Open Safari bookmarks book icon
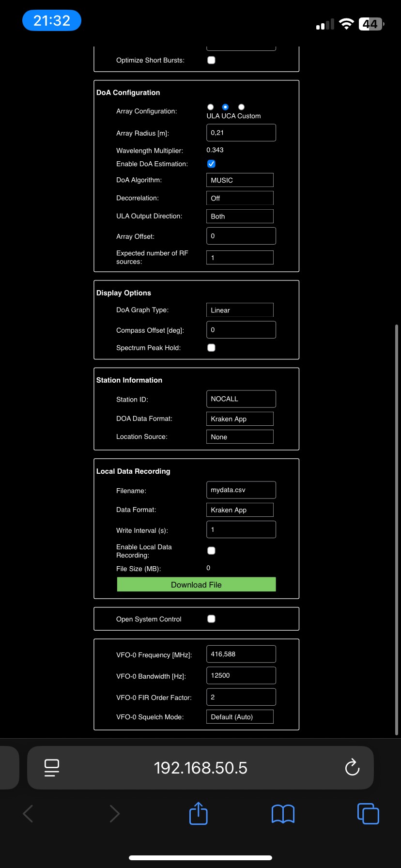The image size is (401, 868). 283,814
